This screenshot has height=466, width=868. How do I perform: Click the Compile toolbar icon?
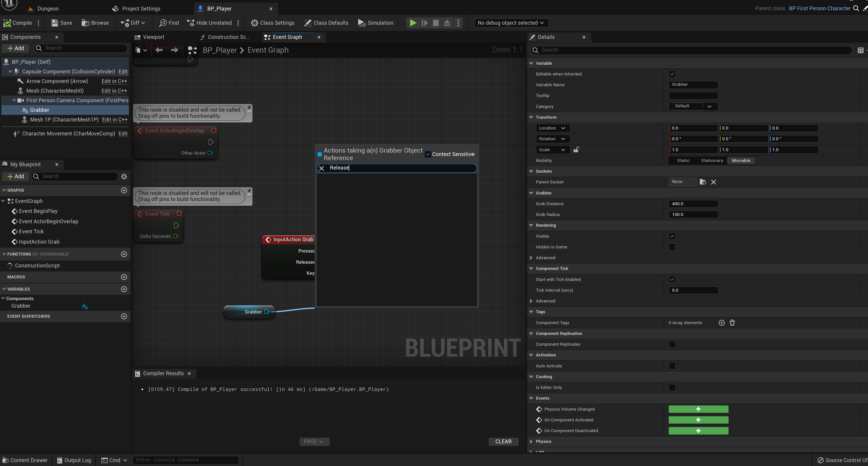[7, 23]
